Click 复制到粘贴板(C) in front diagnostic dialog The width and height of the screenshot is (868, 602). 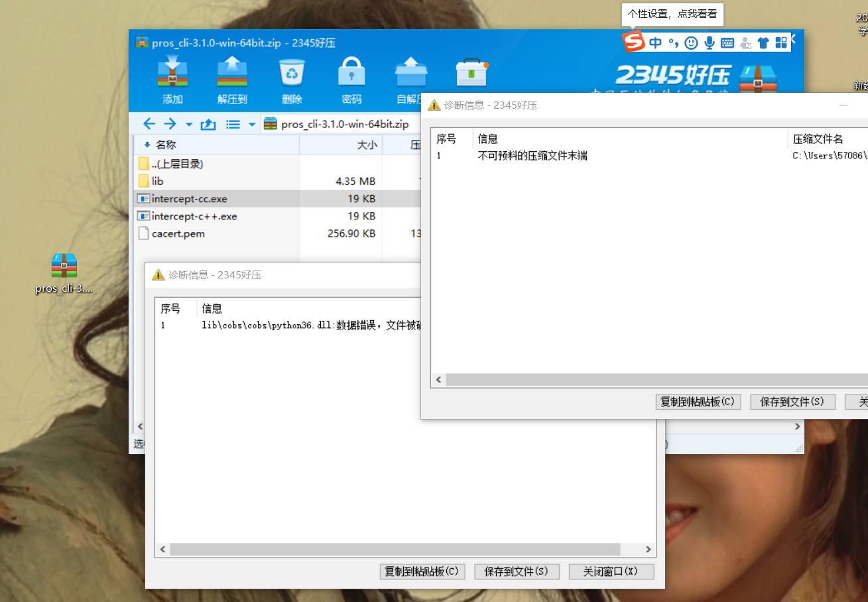698,402
